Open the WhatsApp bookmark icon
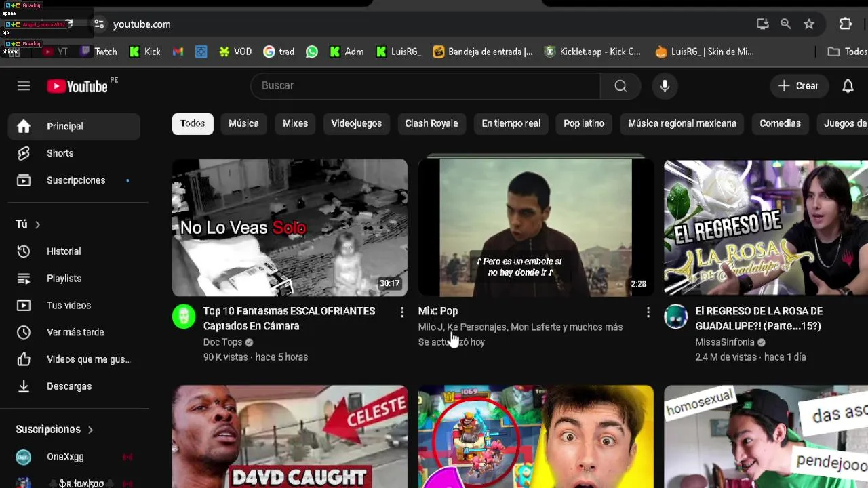 click(x=312, y=52)
